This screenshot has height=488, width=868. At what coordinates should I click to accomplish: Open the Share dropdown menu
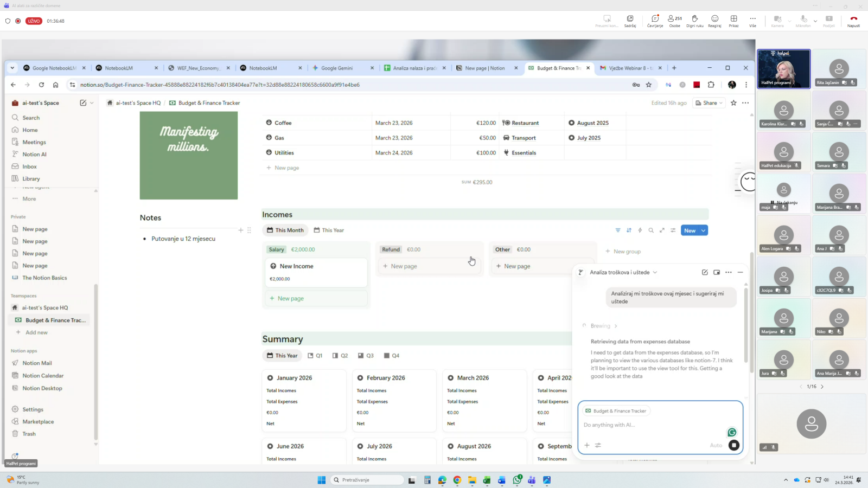click(709, 103)
